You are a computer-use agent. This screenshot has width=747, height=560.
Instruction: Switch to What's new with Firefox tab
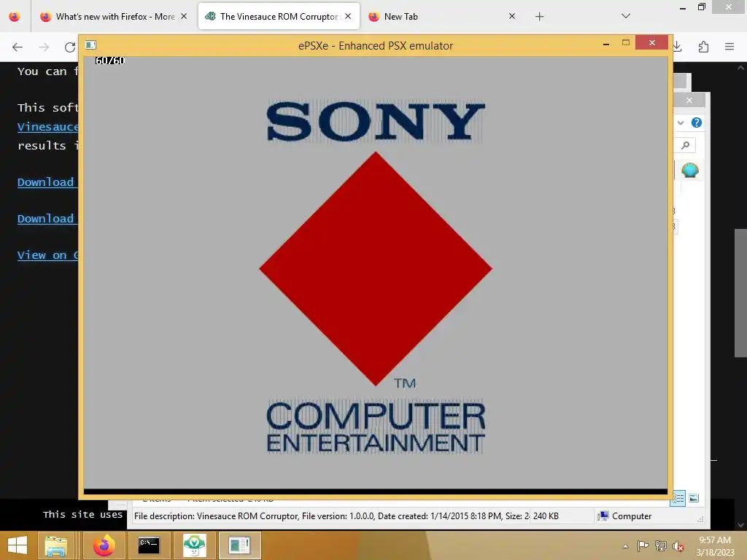point(114,17)
